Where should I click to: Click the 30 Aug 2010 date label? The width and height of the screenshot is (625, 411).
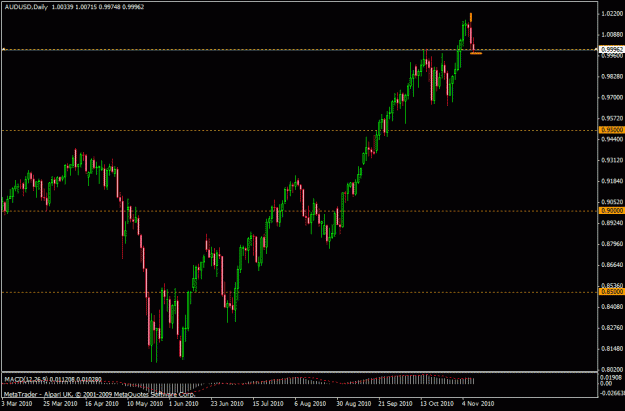(x=354, y=403)
